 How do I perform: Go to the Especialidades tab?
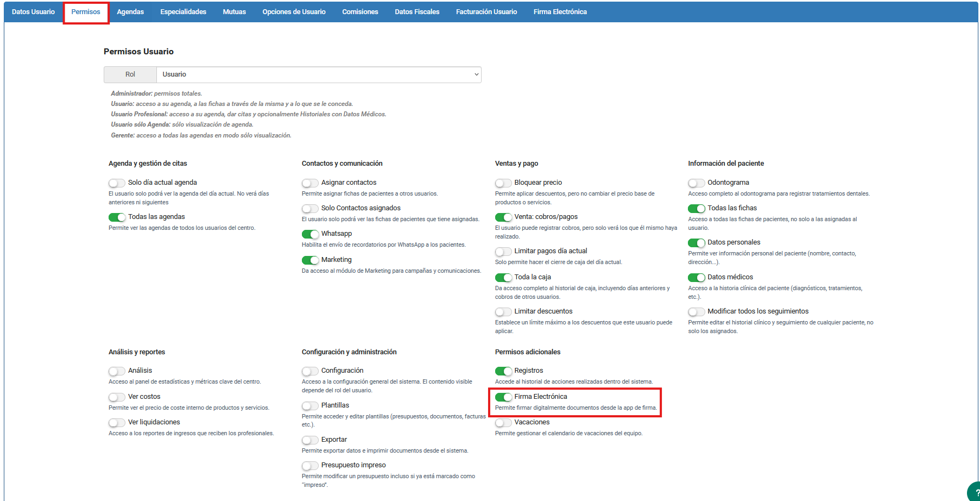click(183, 12)
